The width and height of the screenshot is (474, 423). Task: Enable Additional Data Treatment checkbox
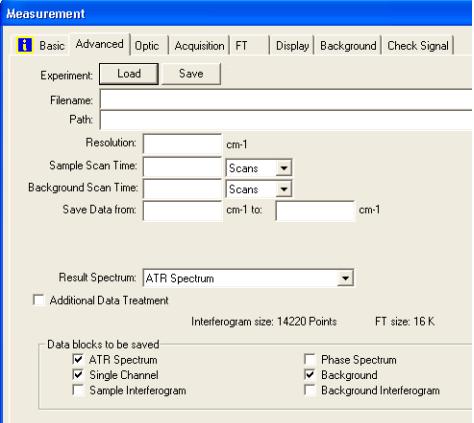(x=39, y=300)
